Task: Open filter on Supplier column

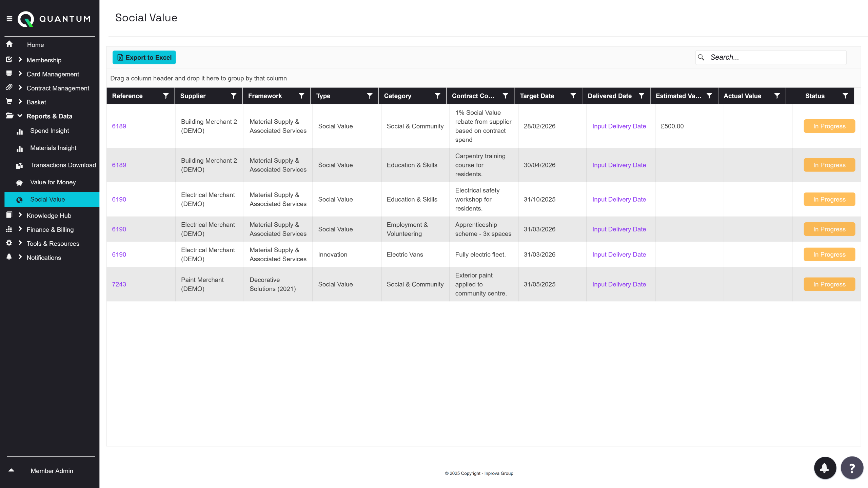Action: [234, 96]
